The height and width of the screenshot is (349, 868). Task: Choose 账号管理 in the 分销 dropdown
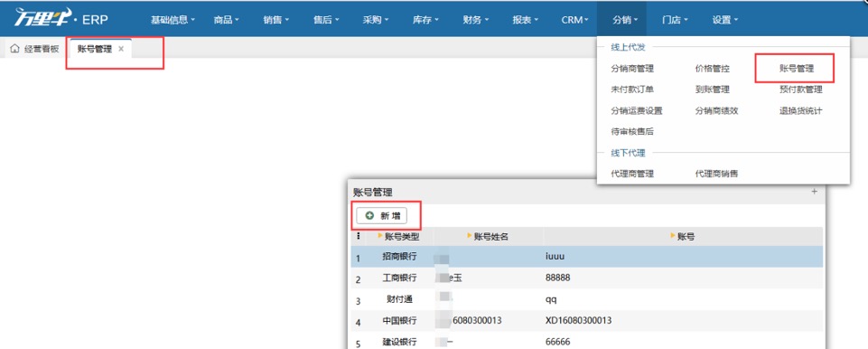click(x=797, y=69)
